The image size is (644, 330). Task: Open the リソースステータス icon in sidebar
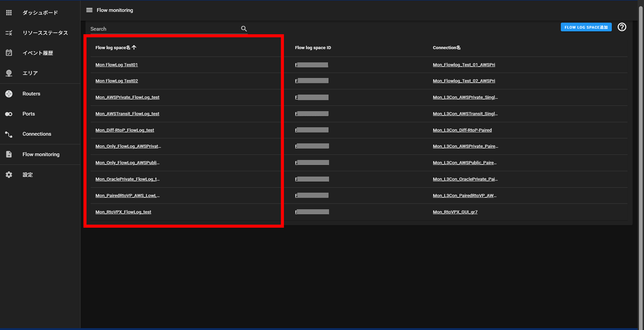9,33
